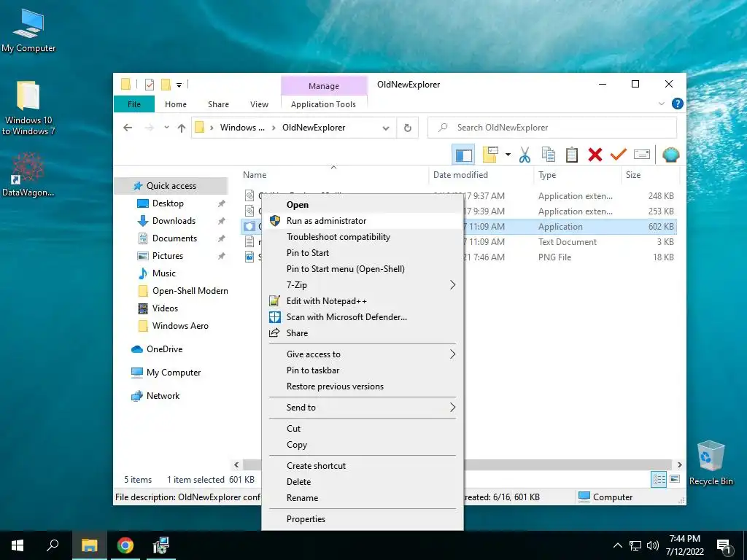Select Scan with Microsoft Defender

(362, 317)
